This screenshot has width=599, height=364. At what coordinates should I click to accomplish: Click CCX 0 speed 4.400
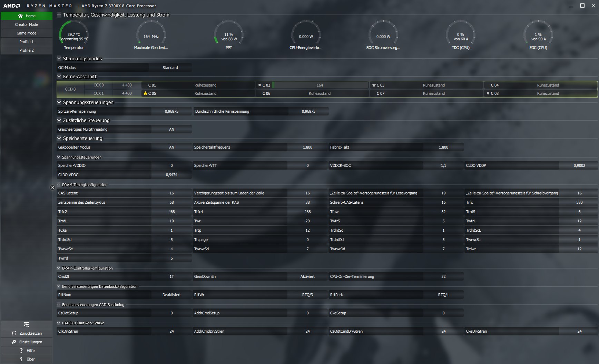tap(127, 85)
